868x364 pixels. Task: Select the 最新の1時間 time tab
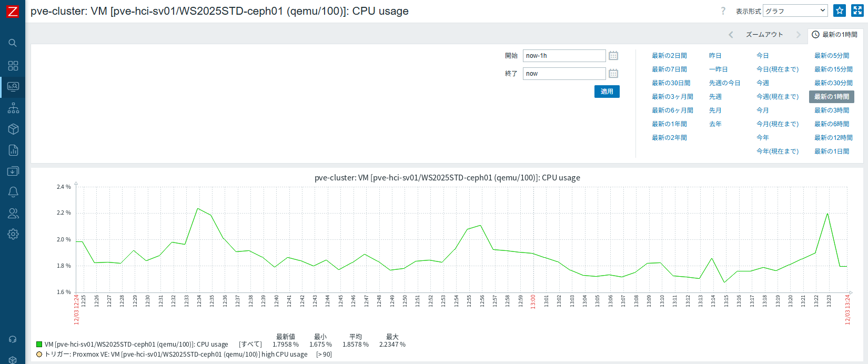835,35
